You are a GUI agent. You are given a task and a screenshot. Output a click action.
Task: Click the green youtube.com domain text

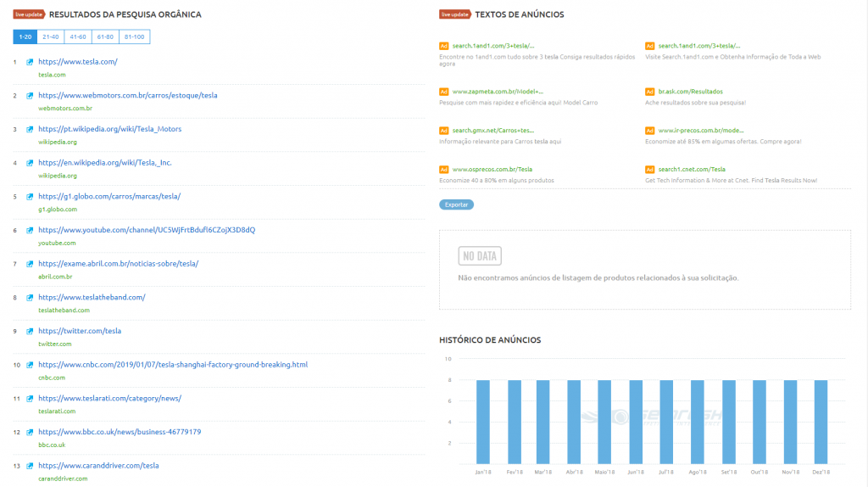pos(57,243)
